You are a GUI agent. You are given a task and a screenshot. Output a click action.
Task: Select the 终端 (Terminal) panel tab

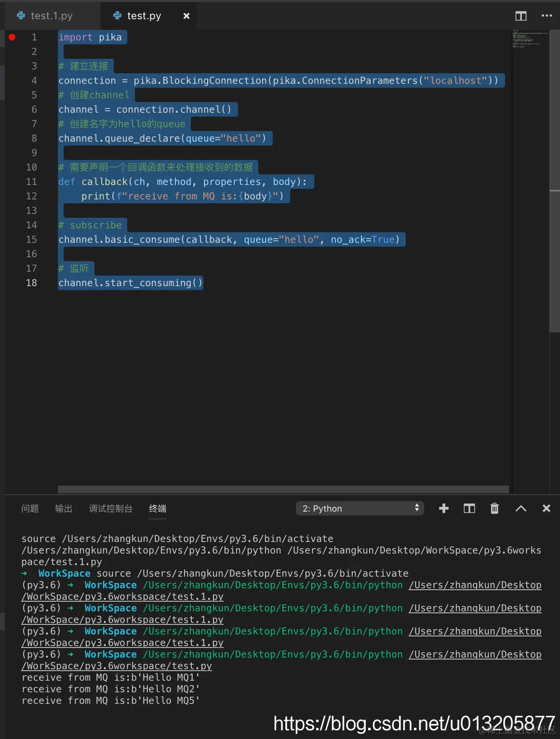pyautogui.click(x=158, y=508)
